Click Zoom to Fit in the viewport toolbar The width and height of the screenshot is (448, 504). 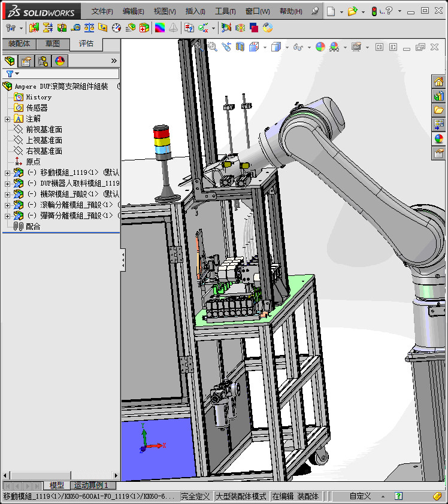[x=199, y=47]
